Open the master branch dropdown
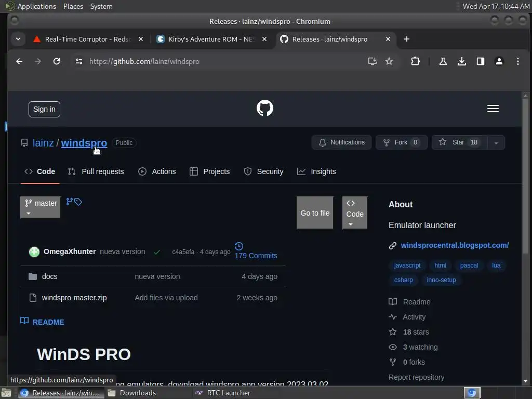 click(x=41, y=207)
